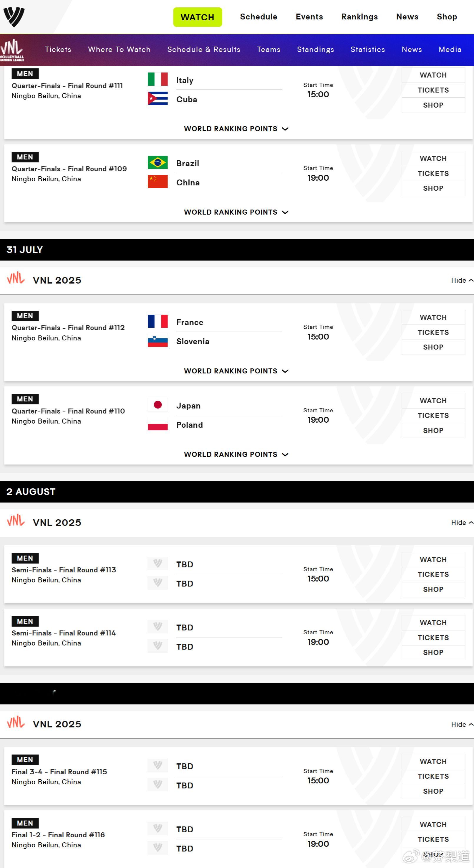Click the green WATCH button in header
Viewport: 474px width, 868px height.
pyautogui.click(x=198, y=17)
